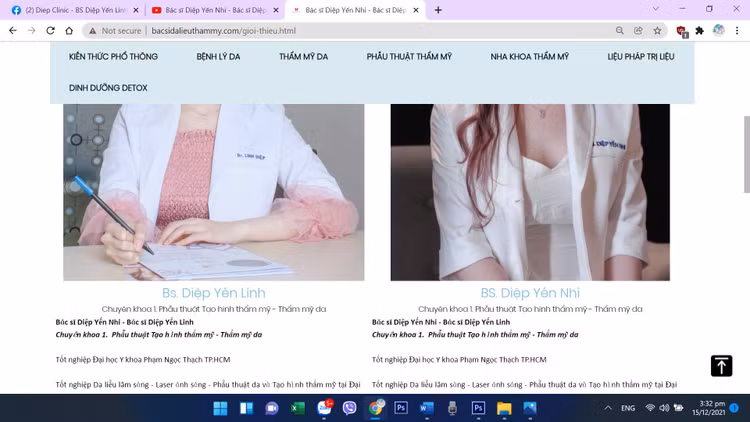The image size is (750, 422).
Task: Click the Windows Start button
Action: coord(220,408)
